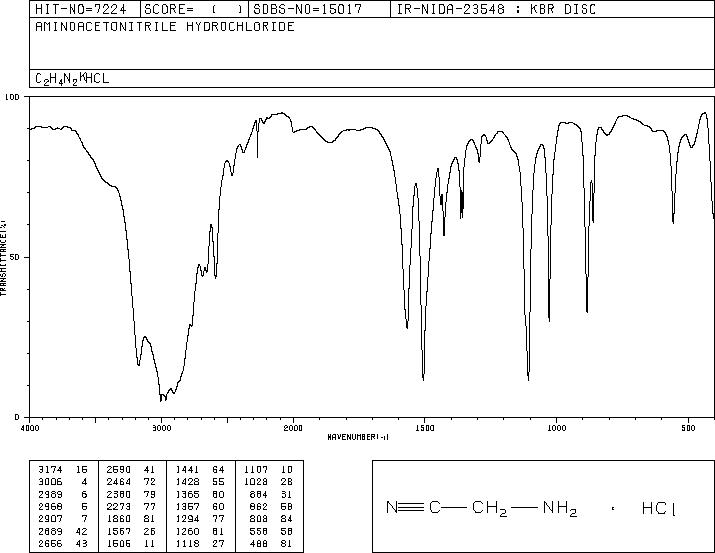Select the C2H4N2 HCl molecular formula
The height and width of the screenshot is (553, 715).
pyautogui.click(x=72, y=78)
